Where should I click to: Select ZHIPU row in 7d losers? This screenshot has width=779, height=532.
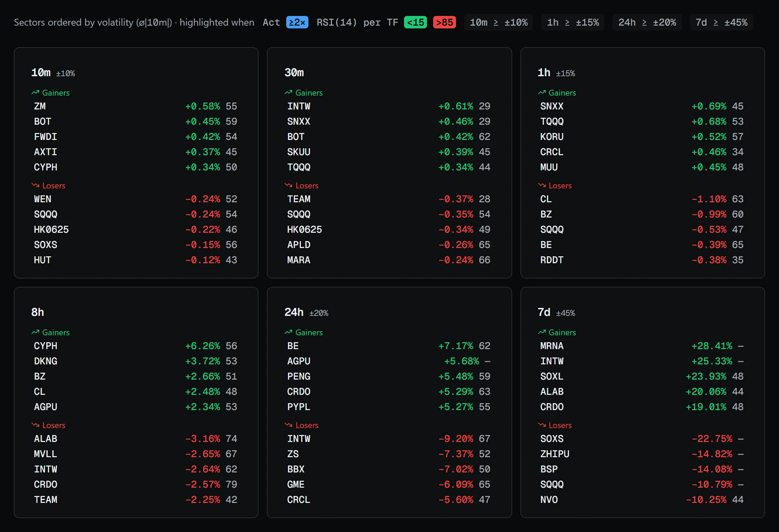pos(642,454)
